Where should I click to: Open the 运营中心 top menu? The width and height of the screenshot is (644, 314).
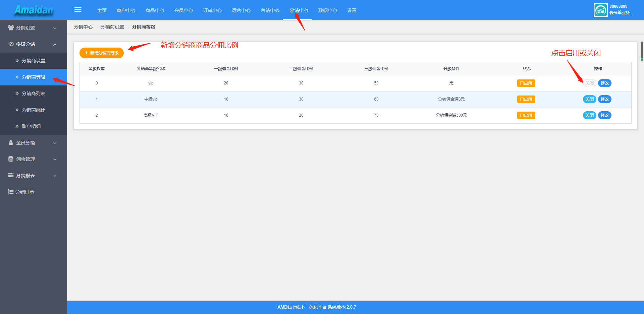[x=241, y=10]
